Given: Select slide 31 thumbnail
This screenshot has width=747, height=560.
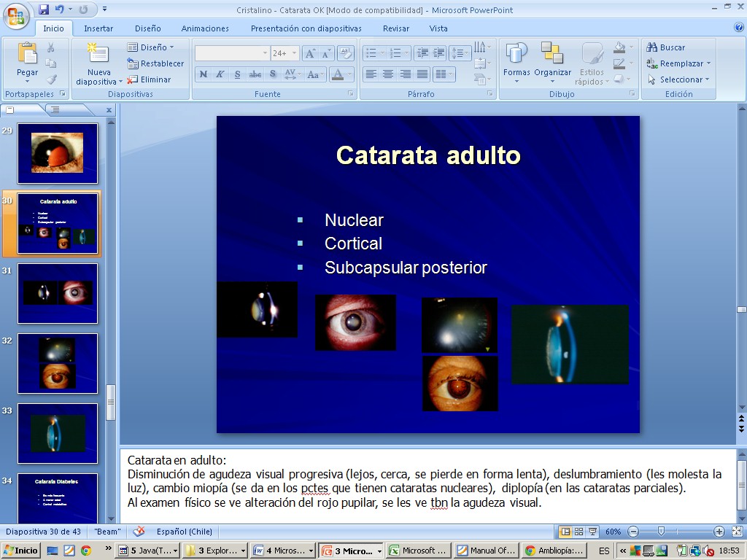Looking at the screenshot, I should coord(58,293).
